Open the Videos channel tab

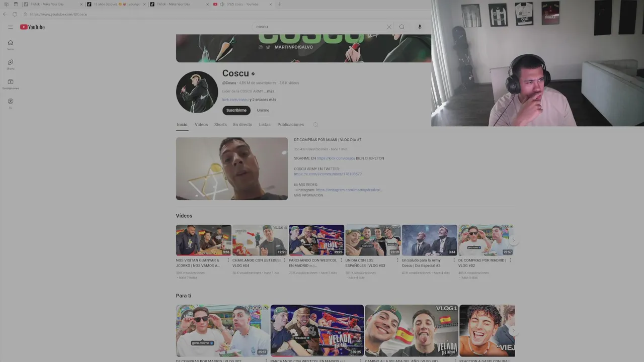click(x=201, y=125)
